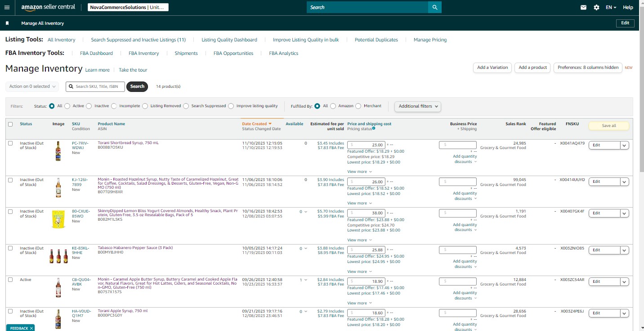Image resolution: width=644 pixels, height=331 pixels.
Task: Focus the header Search bar
Action: click(367, 7)
